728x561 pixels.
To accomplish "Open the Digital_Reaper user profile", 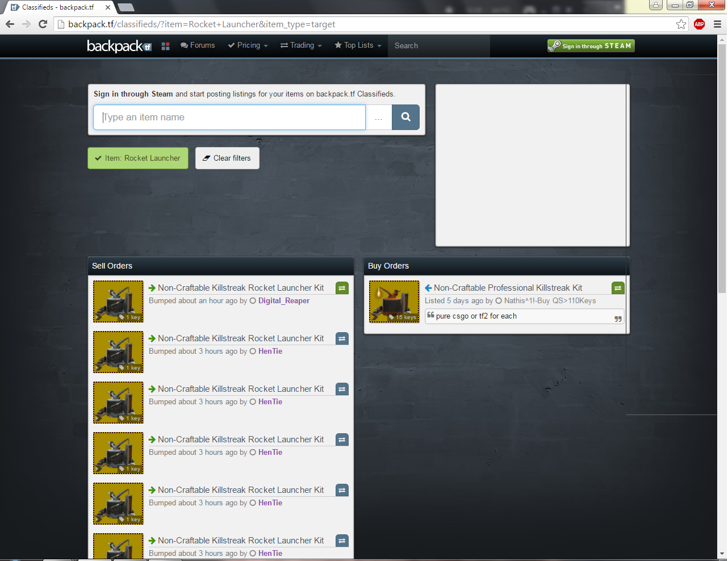I will pyautogui.click(x=284, y=301).
